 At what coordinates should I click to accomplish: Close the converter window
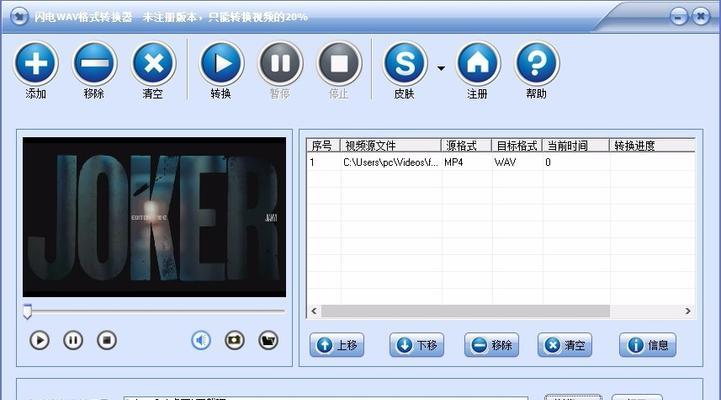tap(701, 17)
